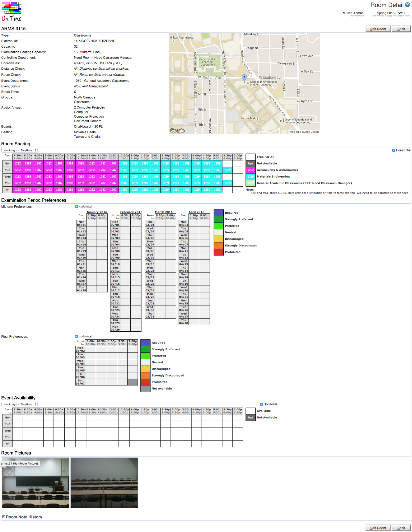Click the top Edit Room button
This screenshot has height=532, width=412.
(x=378, y=29)
